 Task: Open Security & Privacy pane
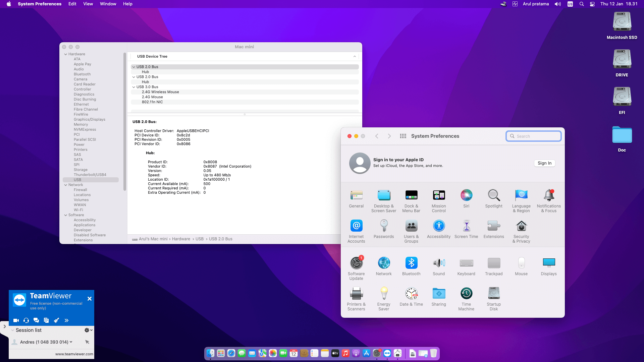(x=521, y=226)
